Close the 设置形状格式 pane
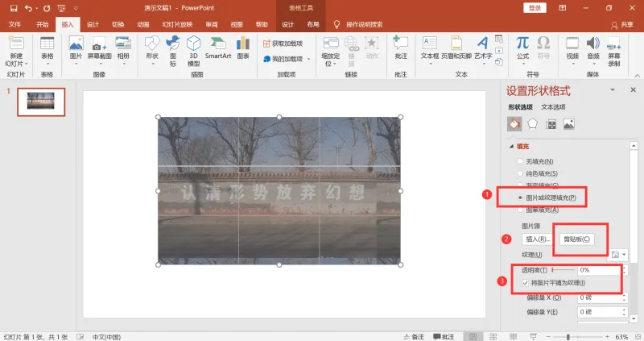The width and height of the screenshot is (644, 341). pos(633,89)
